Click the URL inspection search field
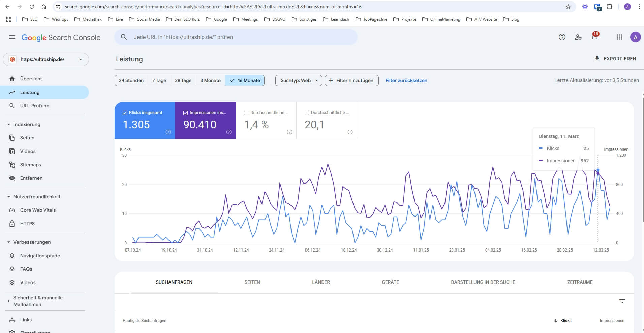Viewport: 644px width, 333px height. 236,37
